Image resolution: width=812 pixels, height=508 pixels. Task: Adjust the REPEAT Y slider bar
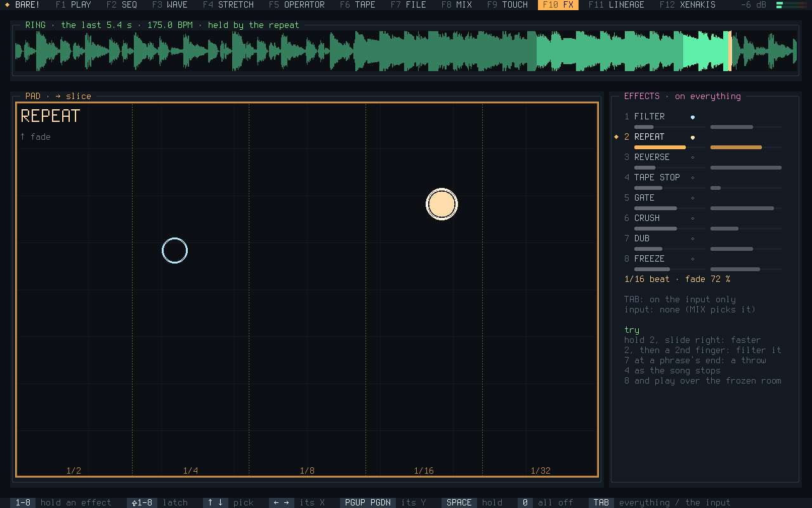point(746,147)
